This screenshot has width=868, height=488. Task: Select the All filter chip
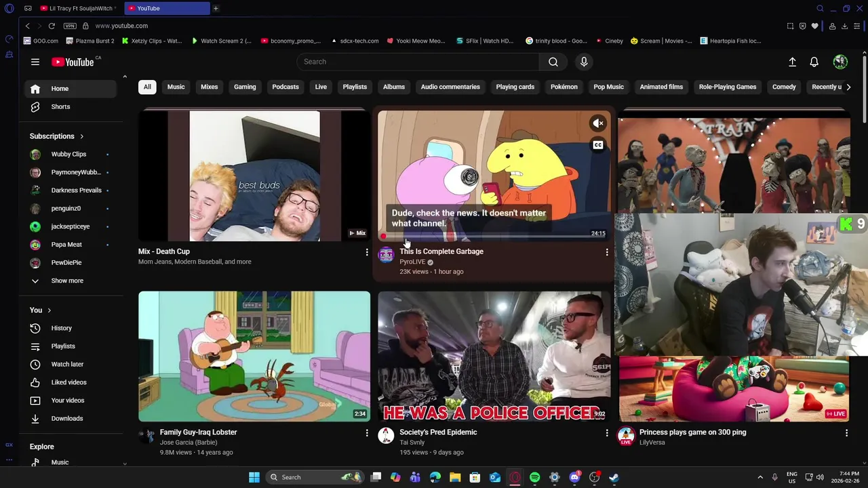(x=147, y=87)
